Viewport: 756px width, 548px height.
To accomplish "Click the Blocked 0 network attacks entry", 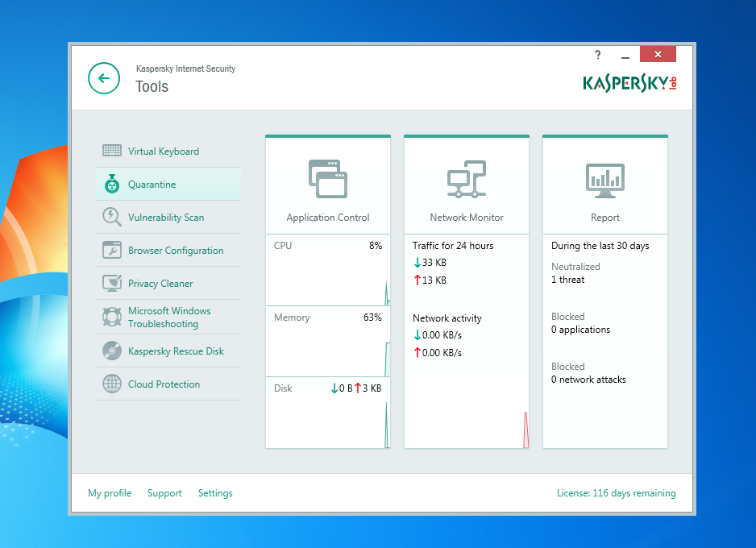I will pyautogui.click(x=588, y=373).
